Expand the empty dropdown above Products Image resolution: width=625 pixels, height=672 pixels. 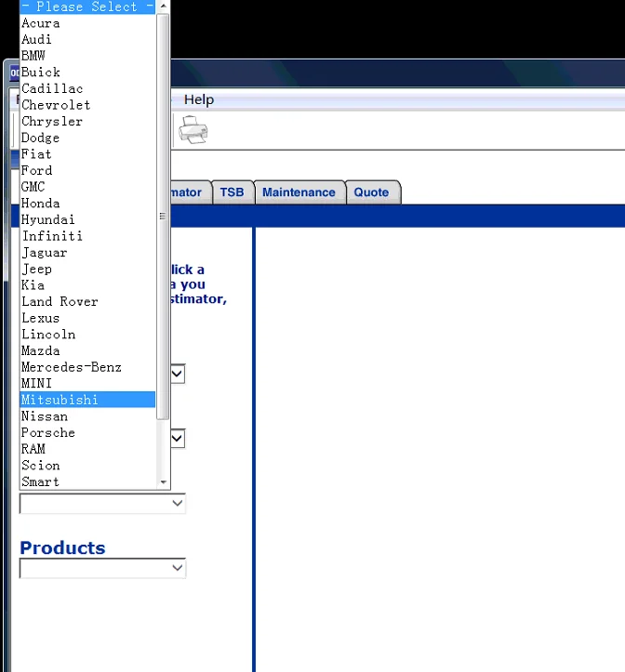[x=102, y=503]
